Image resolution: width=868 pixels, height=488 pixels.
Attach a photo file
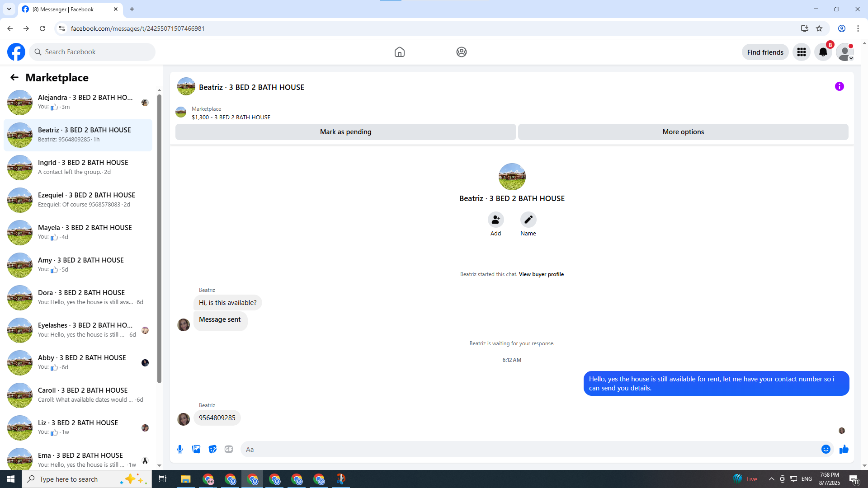click(196, 449)
